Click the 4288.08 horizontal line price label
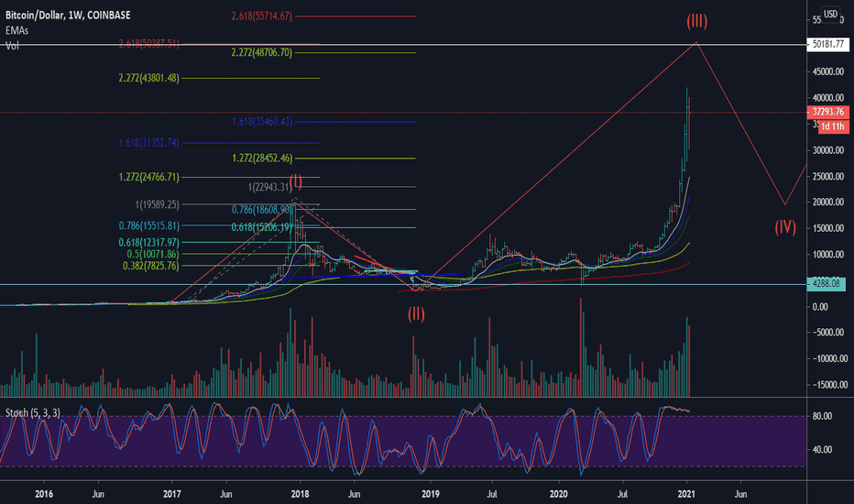The width and height of the screenshot is (854, 504). point(827,284)
